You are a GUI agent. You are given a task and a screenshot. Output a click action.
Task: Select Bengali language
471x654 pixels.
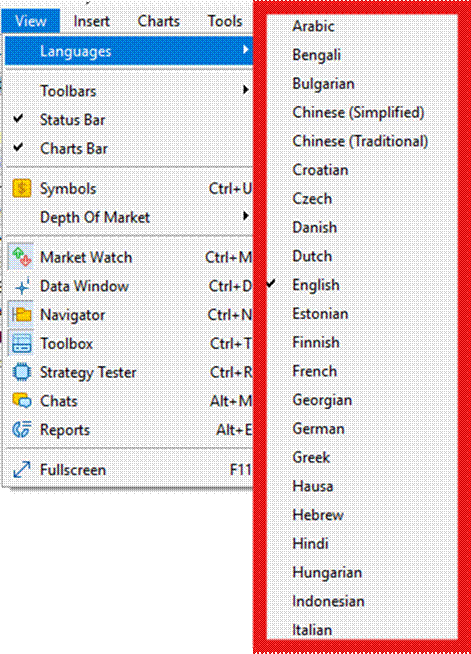tap(316, 55)
